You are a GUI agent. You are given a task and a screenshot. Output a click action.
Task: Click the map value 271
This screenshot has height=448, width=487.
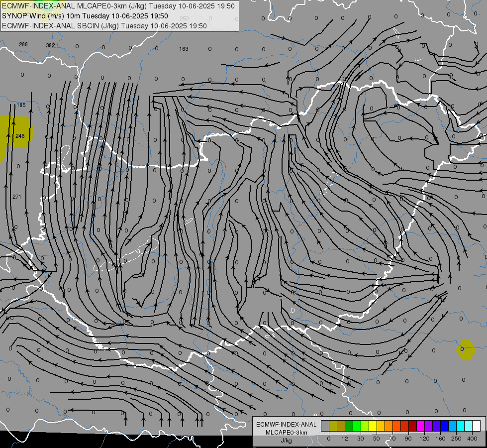(17, 197)
